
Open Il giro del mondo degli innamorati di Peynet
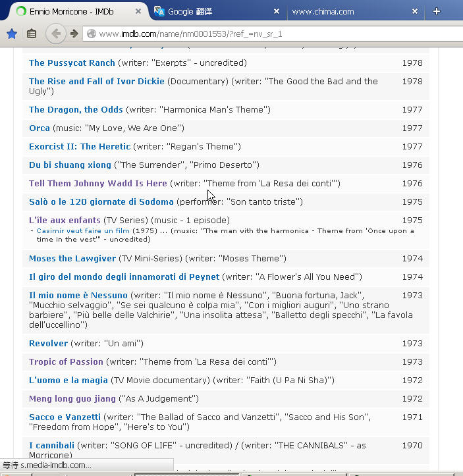point(124,277)
